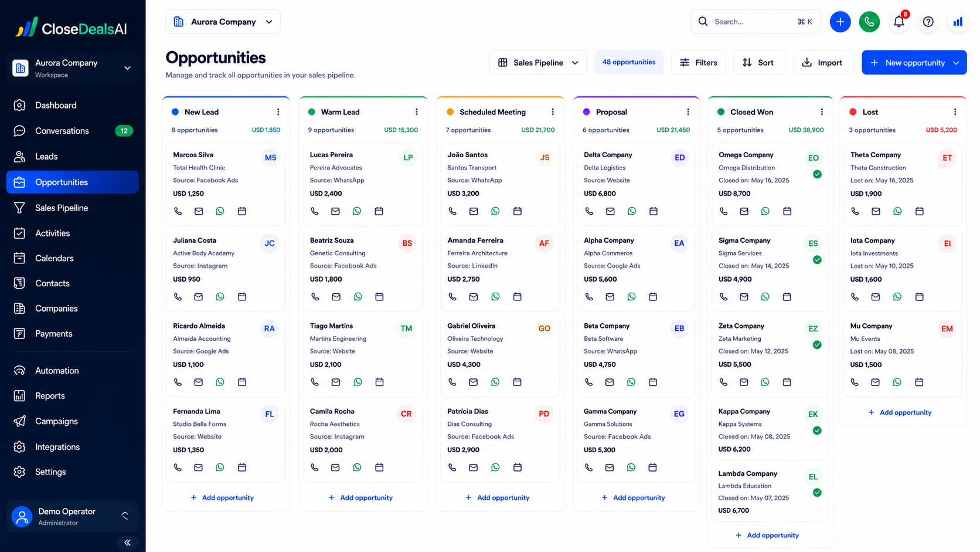Open Closed Won column options menu

tap(822, 112)
